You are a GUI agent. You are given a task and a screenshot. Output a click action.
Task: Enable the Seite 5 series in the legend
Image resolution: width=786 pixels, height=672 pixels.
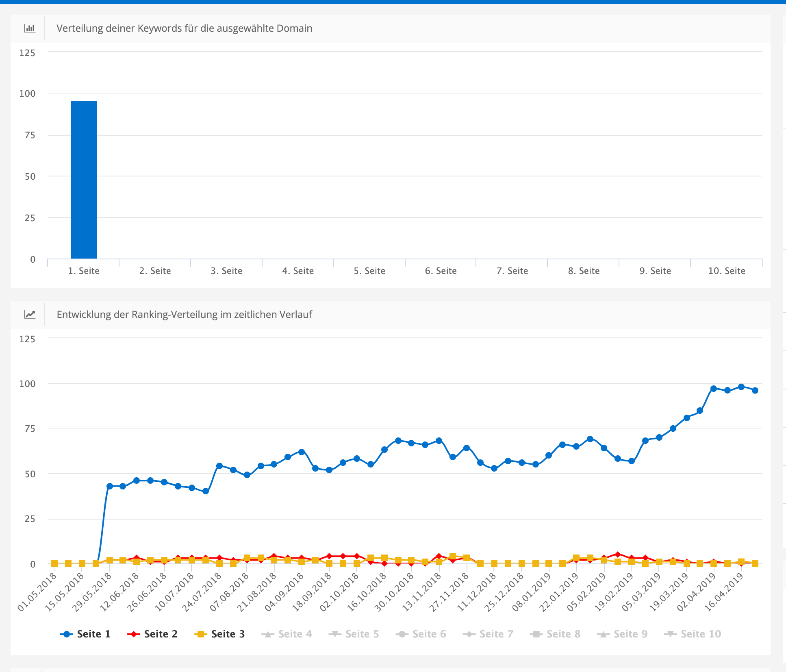point(354,634)
